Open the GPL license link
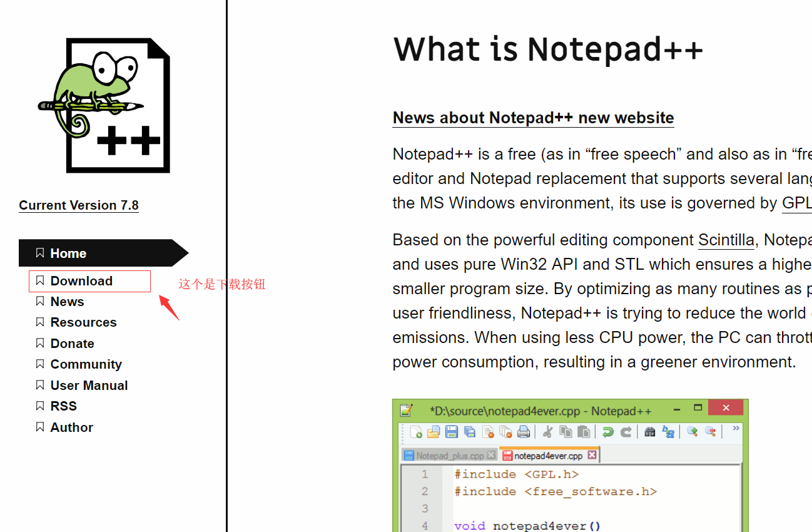 click(x=796, y=202)
